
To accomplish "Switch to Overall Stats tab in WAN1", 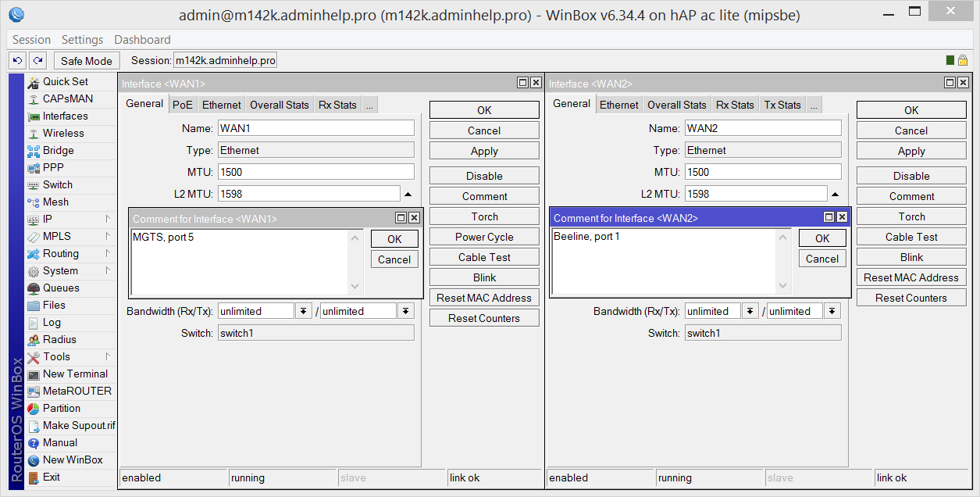I will coord(279,105).
